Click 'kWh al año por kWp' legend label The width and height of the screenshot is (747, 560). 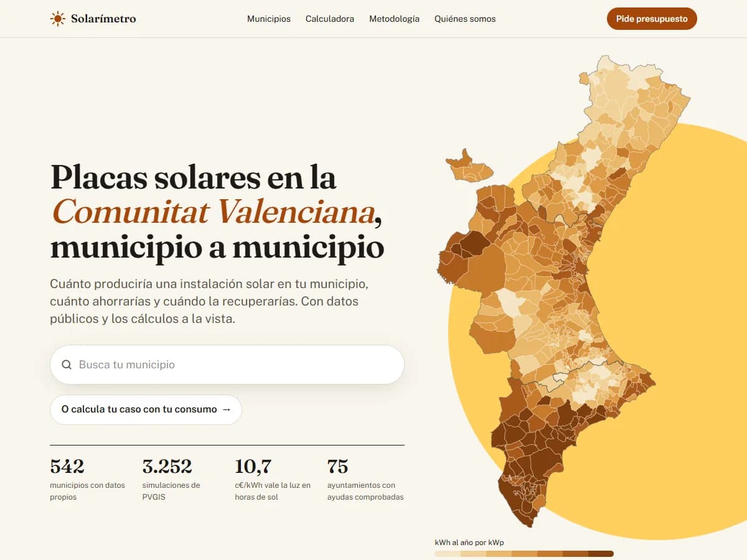point(469,543)
